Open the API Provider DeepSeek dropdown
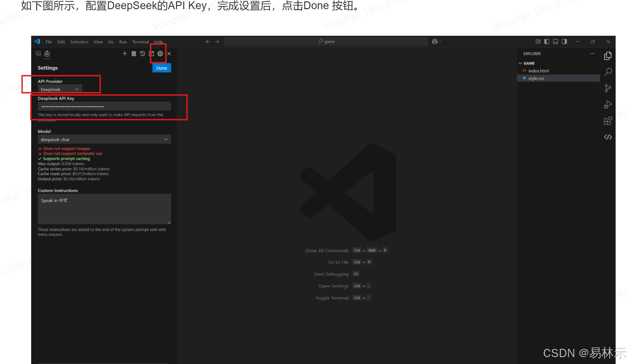 60,89
